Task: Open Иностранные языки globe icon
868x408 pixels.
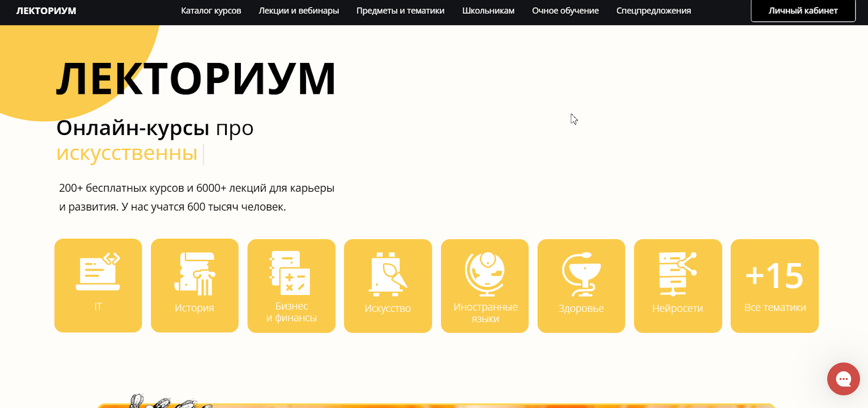Action: pyautogui.click(x=485, y=274)
